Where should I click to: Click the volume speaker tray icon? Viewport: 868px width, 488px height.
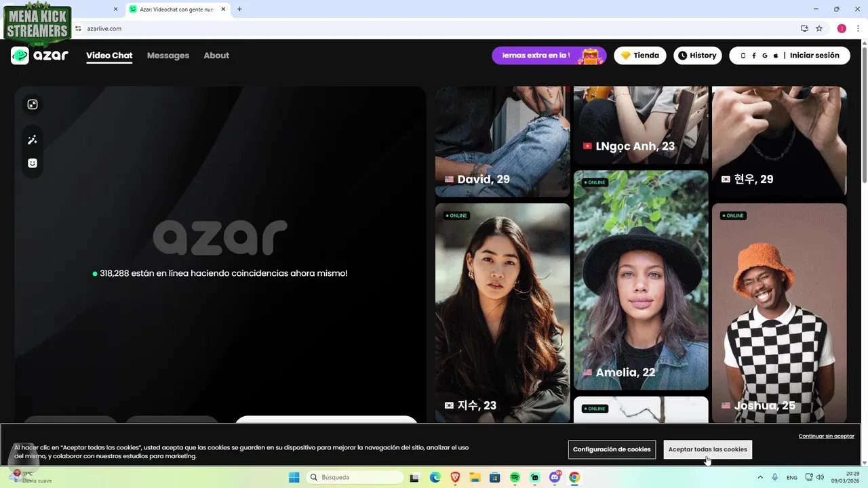[820, 477]
